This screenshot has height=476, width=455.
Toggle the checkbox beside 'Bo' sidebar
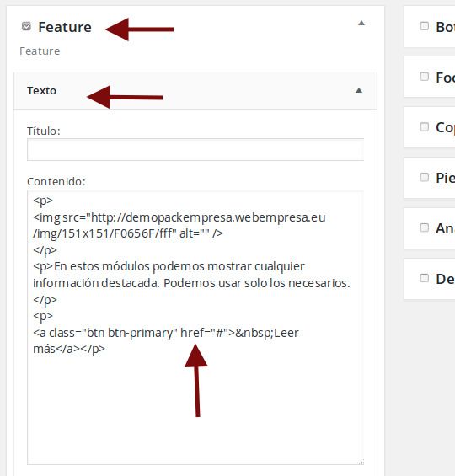[x=424, y=26]
